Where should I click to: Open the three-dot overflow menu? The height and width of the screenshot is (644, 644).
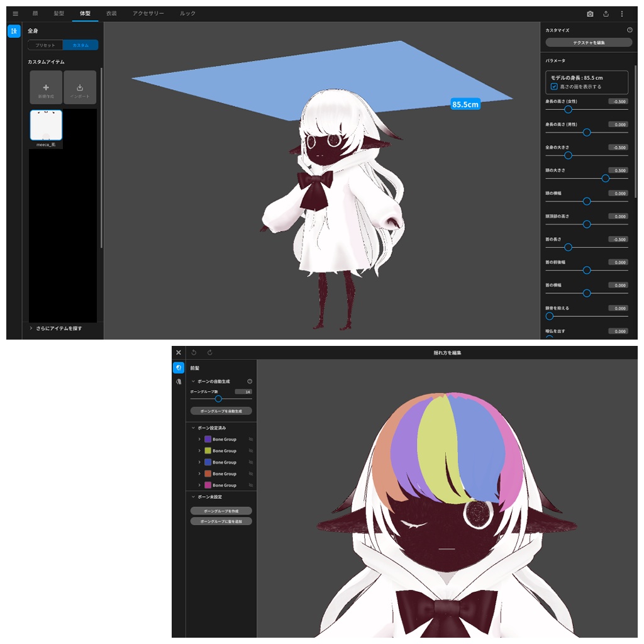[621, 13]
